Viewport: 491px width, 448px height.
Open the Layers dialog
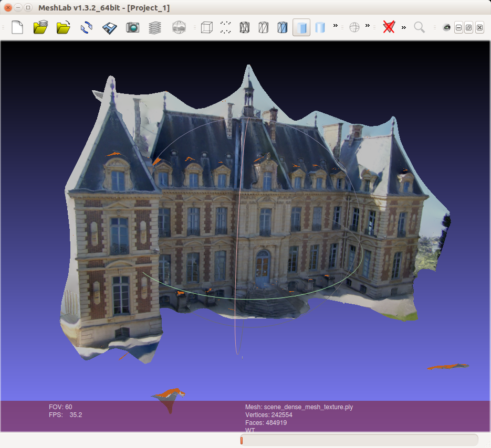point(154,27)
